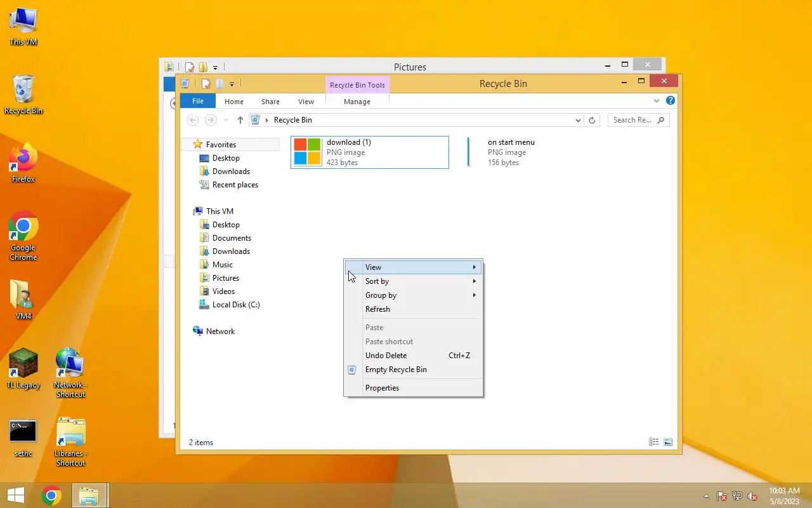The image size is (812, 508).
Task: Select the TL Legacy desktop shortcut
Action: click(23, 368)
